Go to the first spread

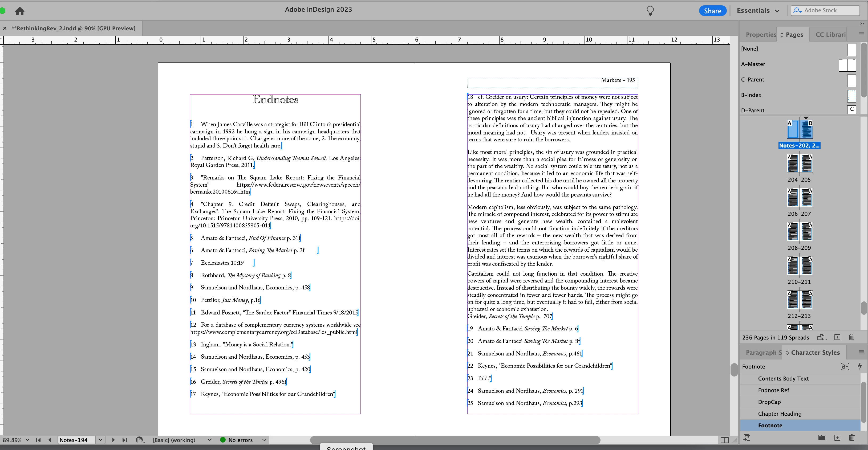(x=38, y=440)
